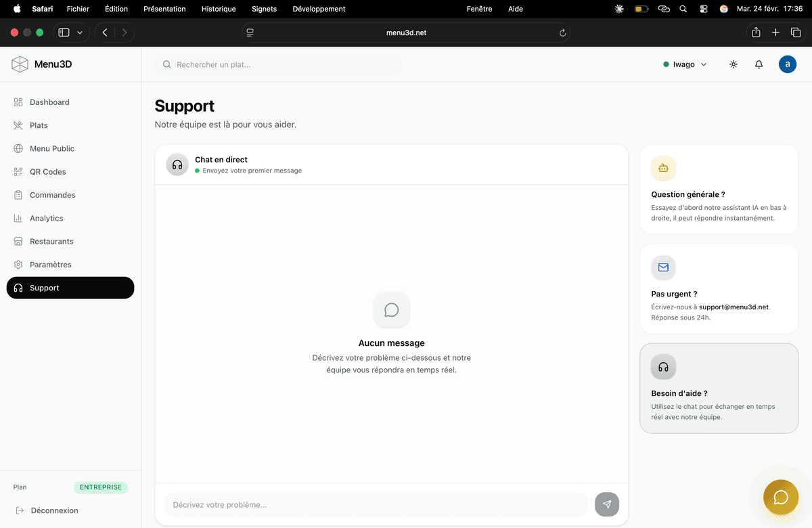Select the "Besoin d'aide ?" card
Image resolution: width=812 pixels, height=528 pixels.
[x=719, y=388]
